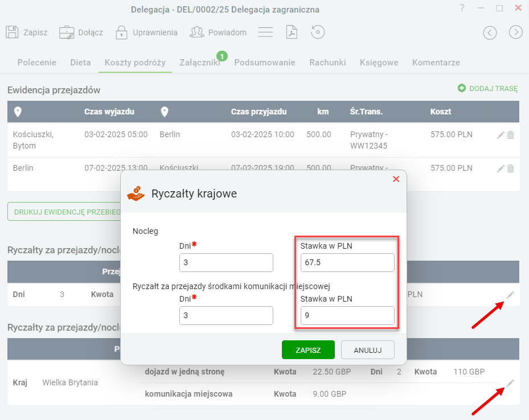
Task: Open the Załączniki tab
Action: [200, 63]
